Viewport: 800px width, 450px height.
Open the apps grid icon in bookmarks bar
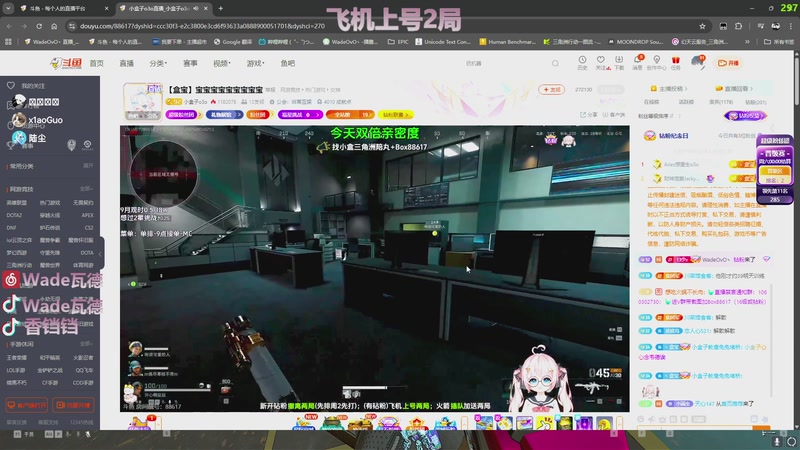click(8, 42)
